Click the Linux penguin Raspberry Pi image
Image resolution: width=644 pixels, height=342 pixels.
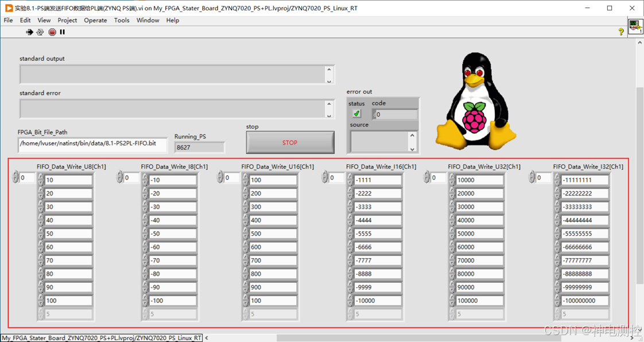(476, 101)
